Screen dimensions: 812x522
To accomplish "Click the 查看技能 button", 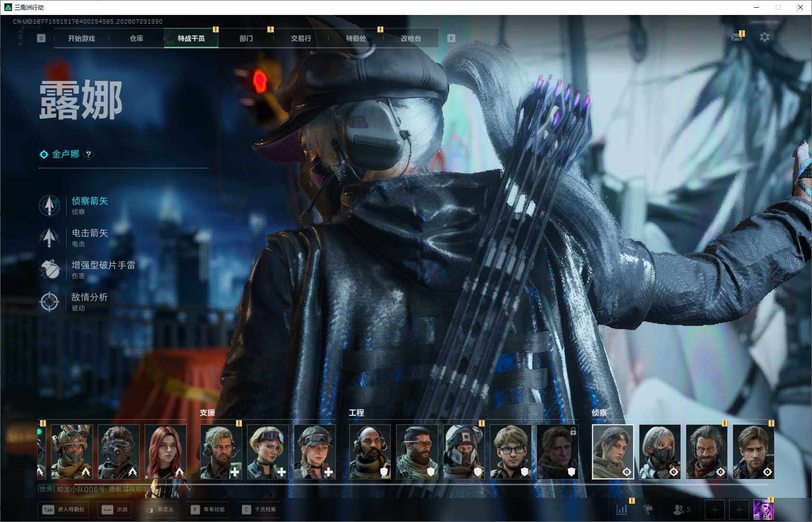I will tap(209, 509).
